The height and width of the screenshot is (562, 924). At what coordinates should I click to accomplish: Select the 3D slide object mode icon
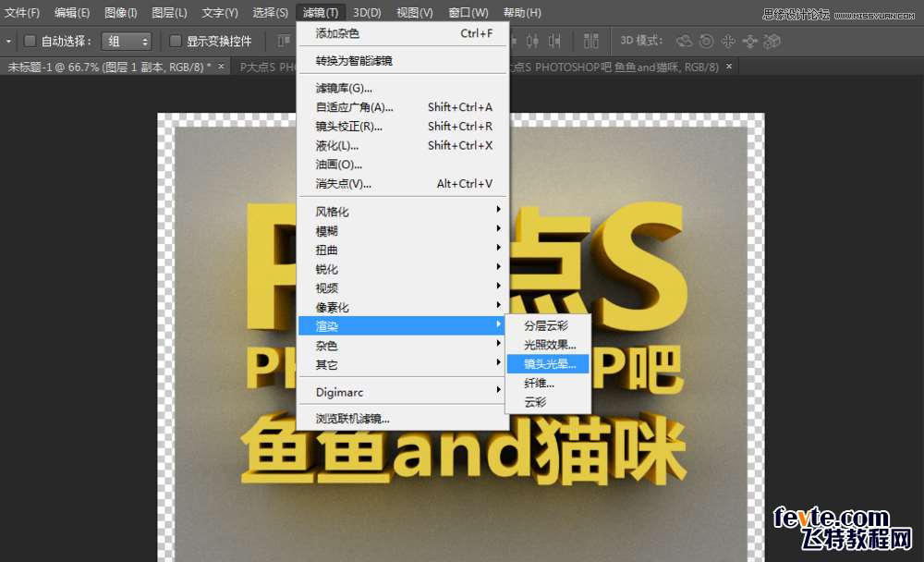click(749, 42)
